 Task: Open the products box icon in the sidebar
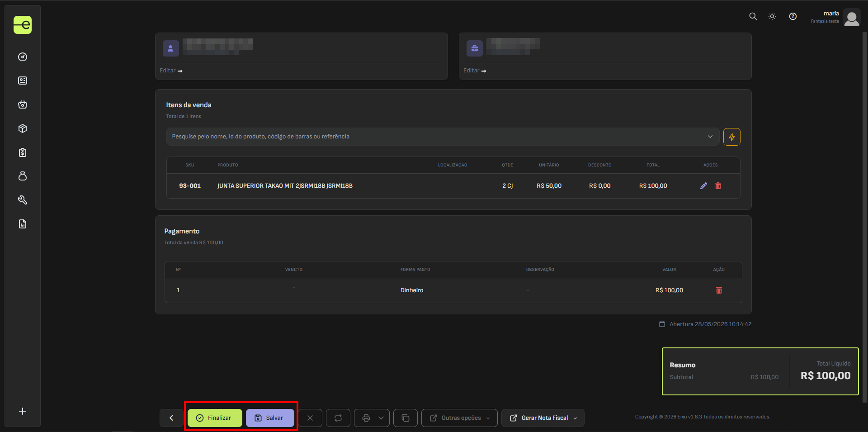[x=23, y=128]
